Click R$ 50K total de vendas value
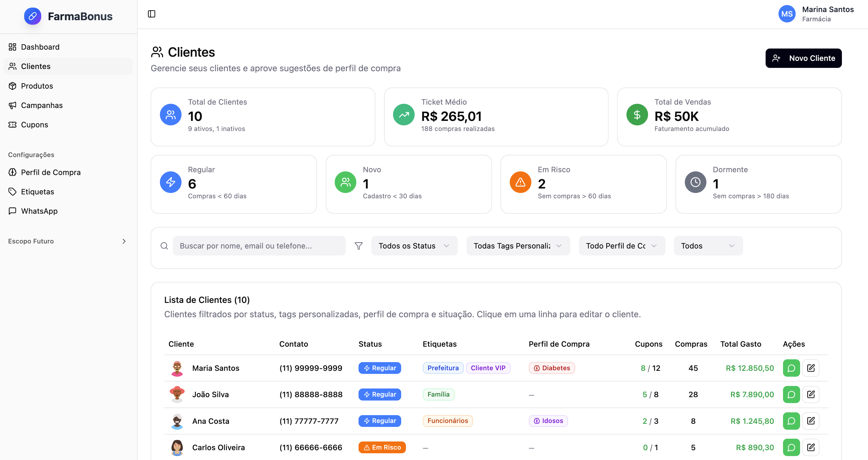Viewport: 868px width, 460px height. [676, 116]
